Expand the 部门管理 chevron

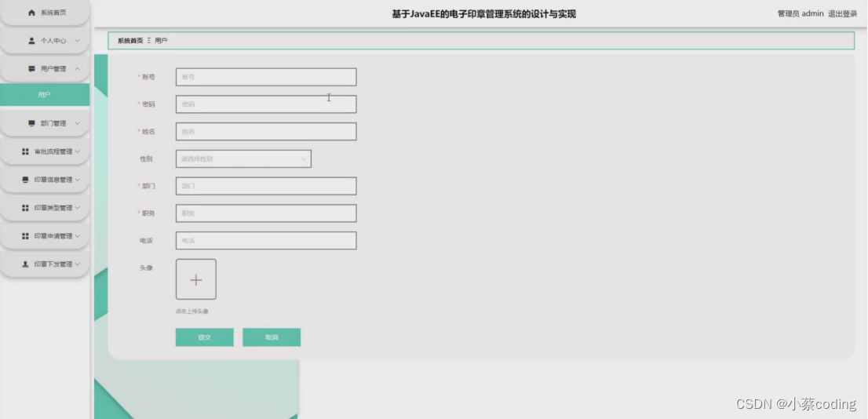coord(78,123)
